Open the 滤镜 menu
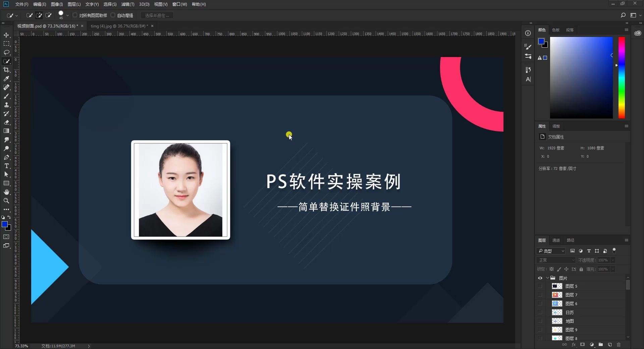The height and width of the screenshot is (349, 644). point(127,4)
